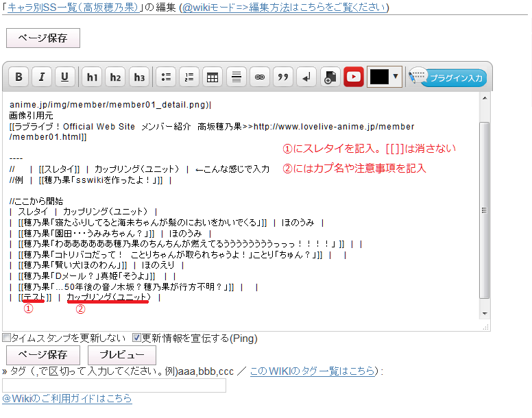
Task: Insert a blockquote with the quote icon
Action: pos(282,77)
